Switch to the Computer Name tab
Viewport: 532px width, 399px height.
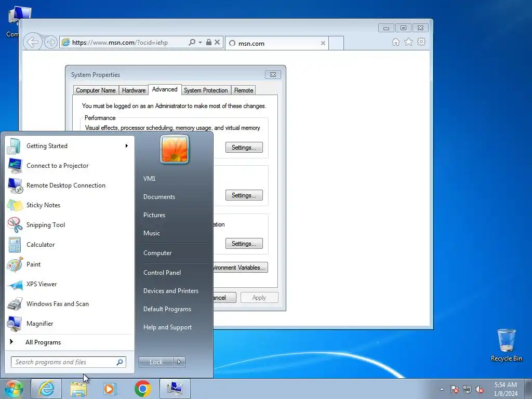pyautogui.click(x=96, y=90)
